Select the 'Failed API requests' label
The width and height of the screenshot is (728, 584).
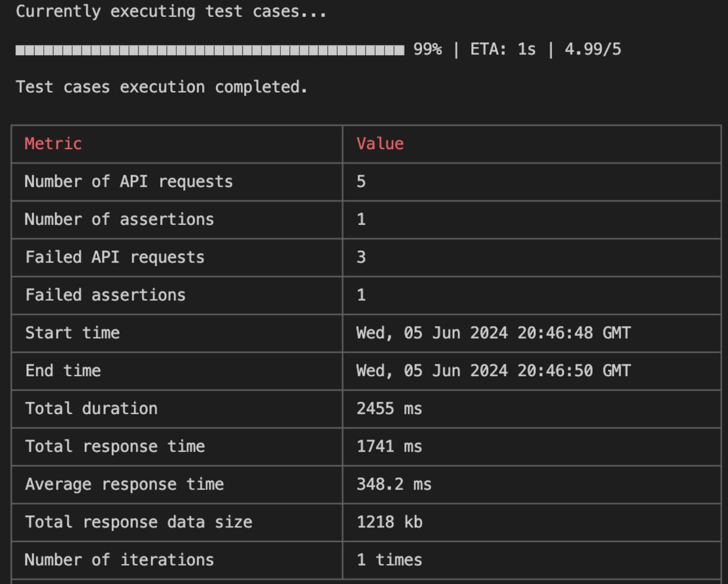pos(115,257)
